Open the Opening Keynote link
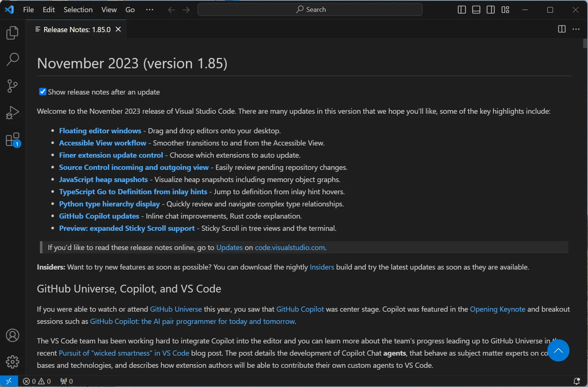Image resolution: width=588 pixels, height=387 pixels. coord(498,309)
